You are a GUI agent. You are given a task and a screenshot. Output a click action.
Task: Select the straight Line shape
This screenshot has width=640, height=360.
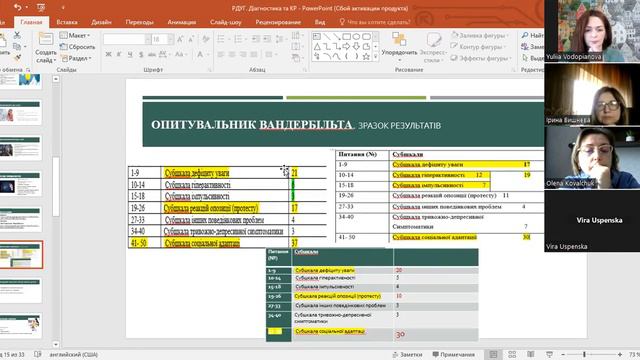pos(327,37)
